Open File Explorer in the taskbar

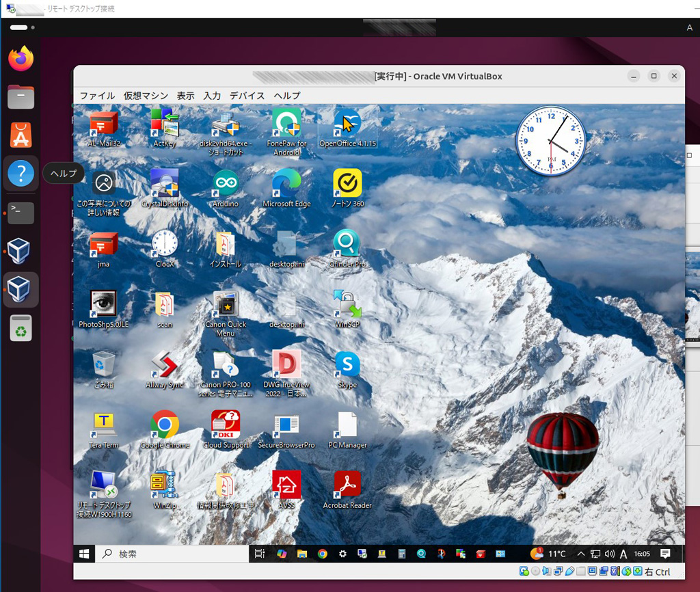pyautogui.click(x=302, y=554)
